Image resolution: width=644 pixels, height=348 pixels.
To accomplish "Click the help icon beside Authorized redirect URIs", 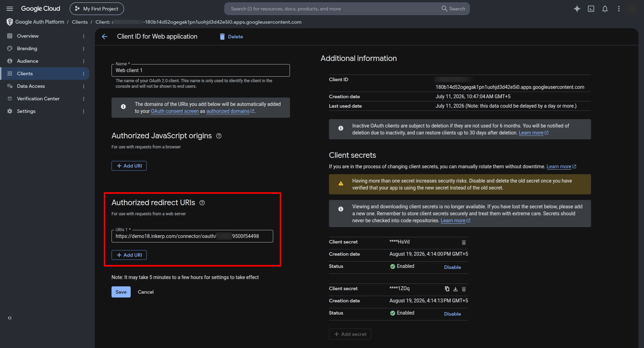I will click(202, 203).
